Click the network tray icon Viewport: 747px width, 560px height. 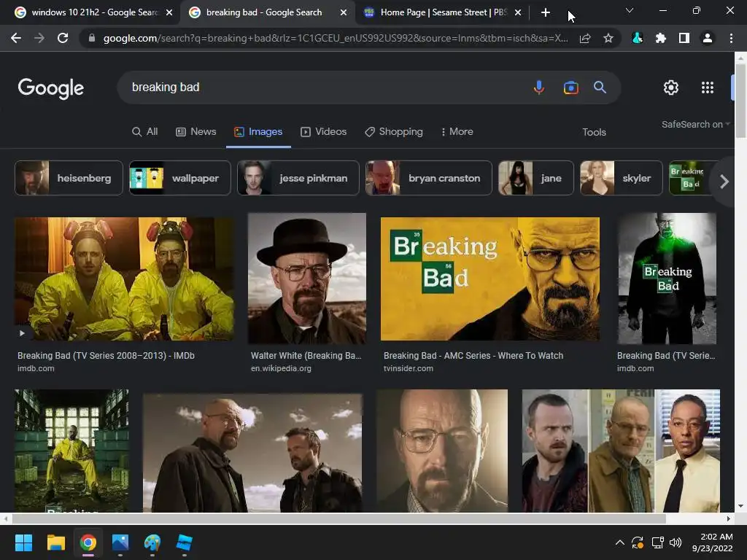coord(657,542)
